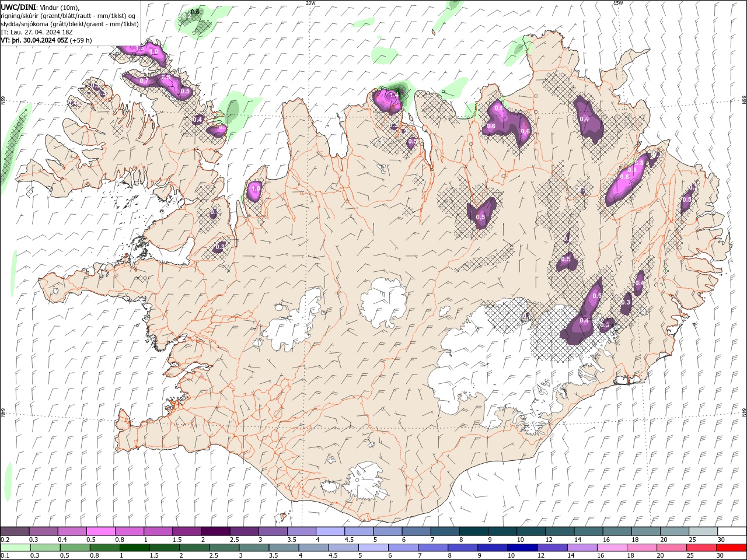Click the valid time 'VT: Þri. 30.04.2024 05Z'
Screen dimensions: 747x560
coord(34,40)
